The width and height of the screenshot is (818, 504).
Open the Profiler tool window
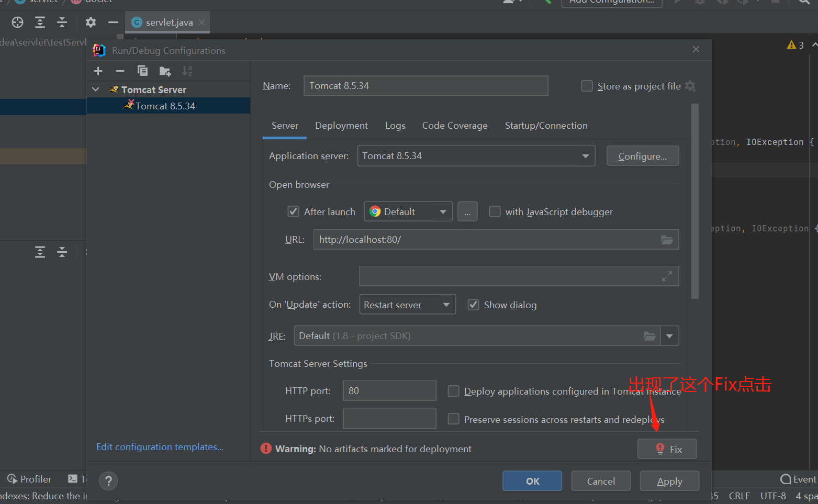pos(29,479)
